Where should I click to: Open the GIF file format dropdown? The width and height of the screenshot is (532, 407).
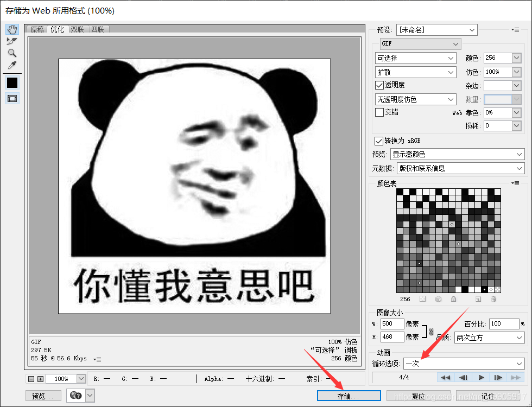420,44
